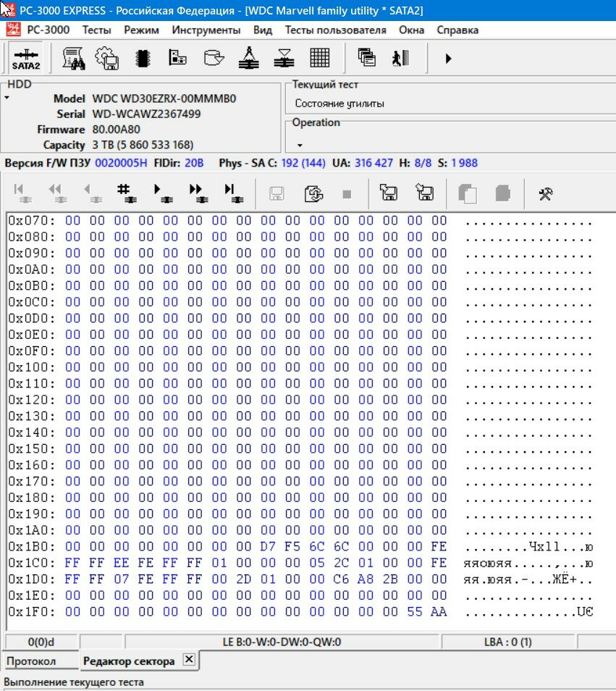Open the gear-with-floppy toolbar icon

coord(107,58)
